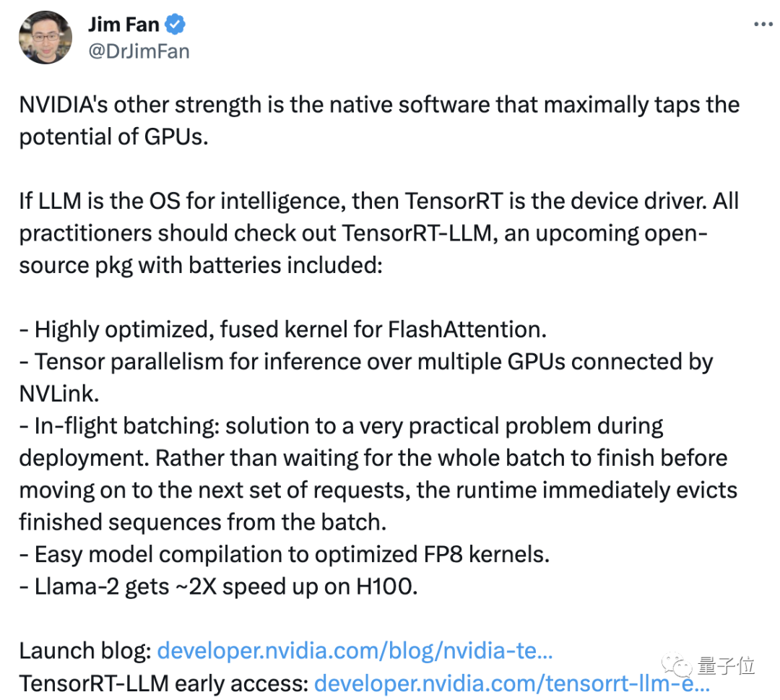The height and width of the screenshot is (700, 780).
Task: Click the Llama-2 speed up bullet
Action: pyautogui.click(x=218, y=587)
